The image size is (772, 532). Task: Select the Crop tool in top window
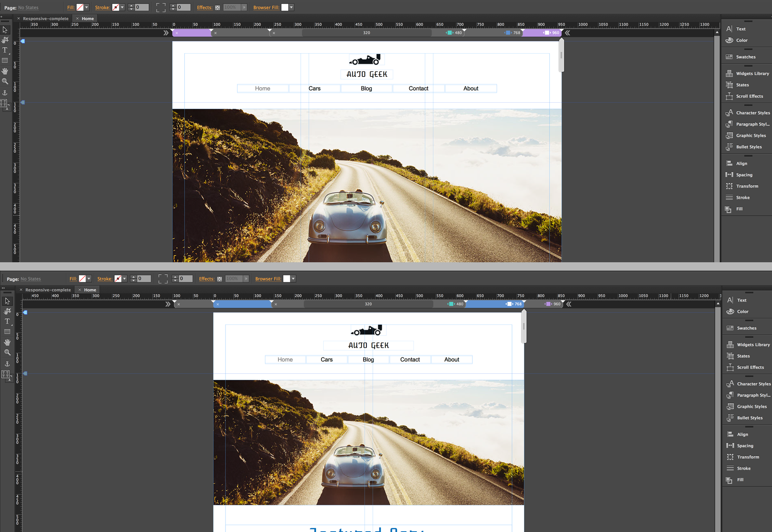pos(5,40)
